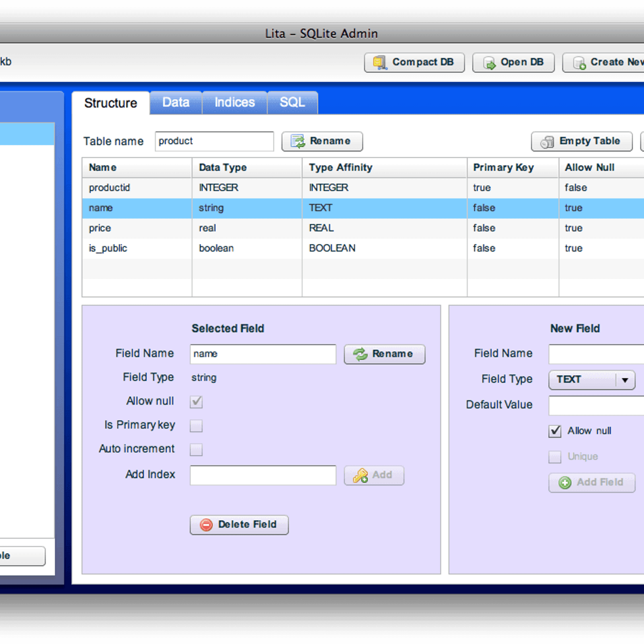
Task: Click the INTEGER data type cell
Action: [247, 188]
